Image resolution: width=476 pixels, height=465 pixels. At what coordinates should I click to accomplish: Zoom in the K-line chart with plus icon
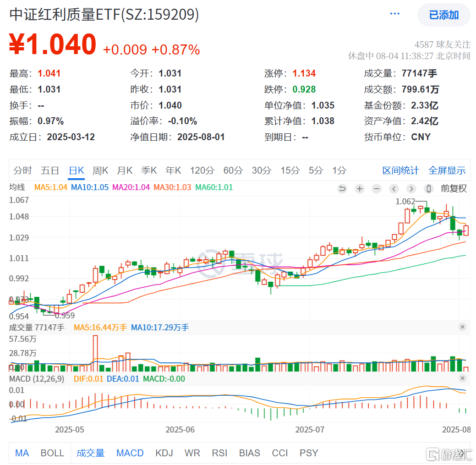[x=360, y=189]
